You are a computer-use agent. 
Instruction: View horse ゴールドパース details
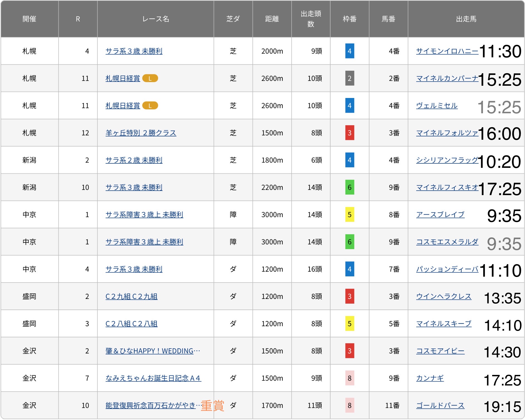click(x=440, y=406)
